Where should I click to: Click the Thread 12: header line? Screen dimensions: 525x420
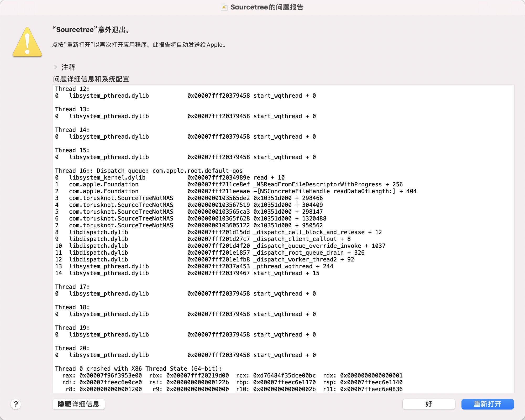(72, 89)
